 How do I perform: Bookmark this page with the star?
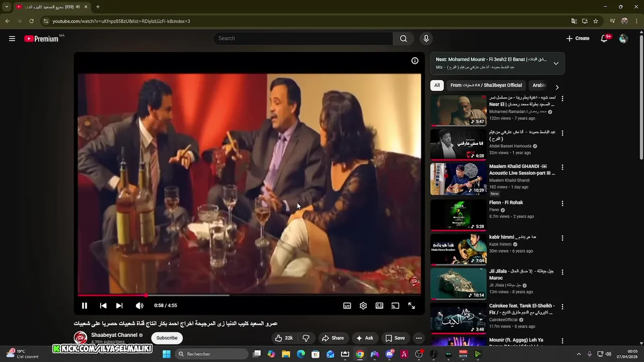[x=596, y=21]
